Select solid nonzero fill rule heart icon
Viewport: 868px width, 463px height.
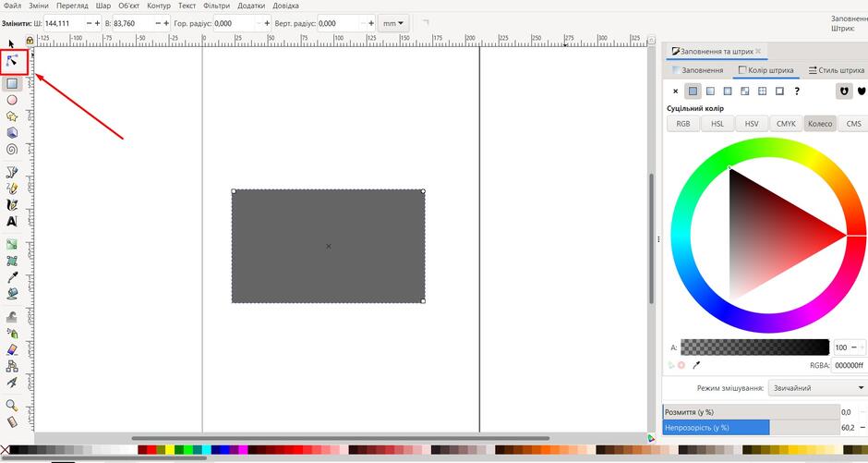pyautogui.click(x=862, y=91)
